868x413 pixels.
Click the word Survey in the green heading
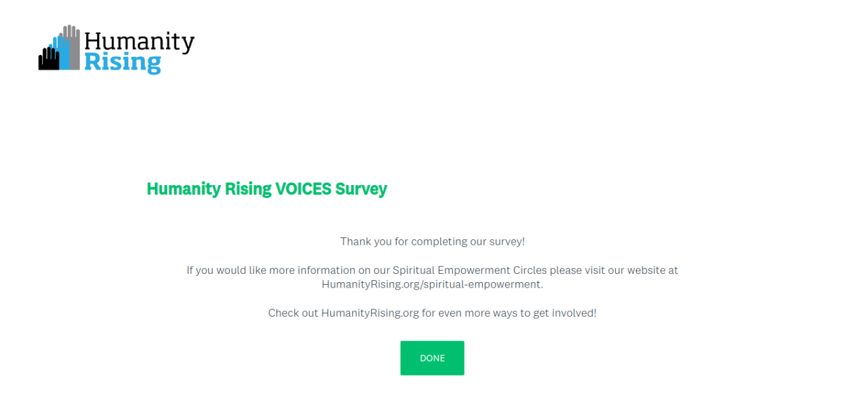361,189
